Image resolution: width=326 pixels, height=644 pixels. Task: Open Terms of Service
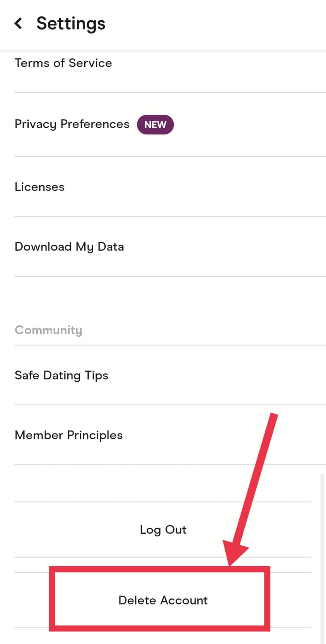coord(63,63)
